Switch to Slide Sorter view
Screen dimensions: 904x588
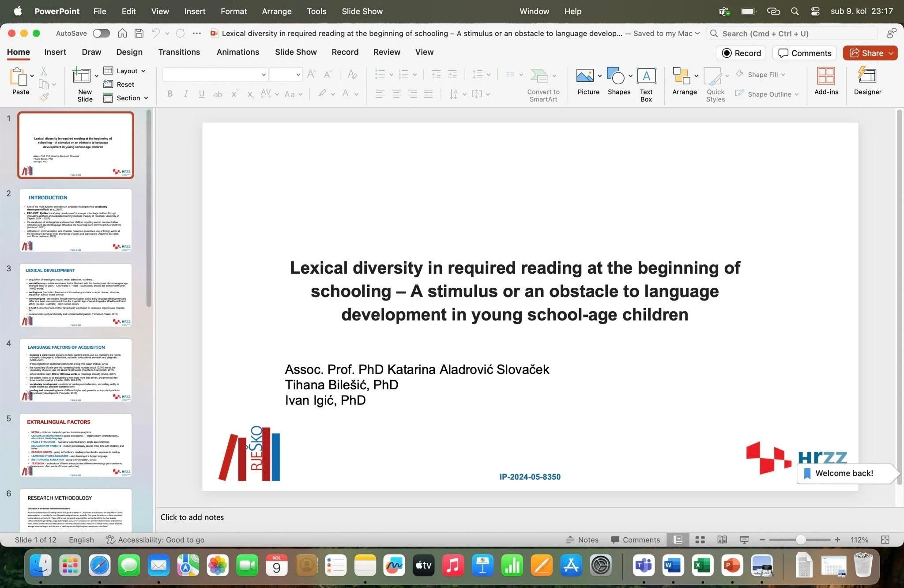(x=700, y=539)
